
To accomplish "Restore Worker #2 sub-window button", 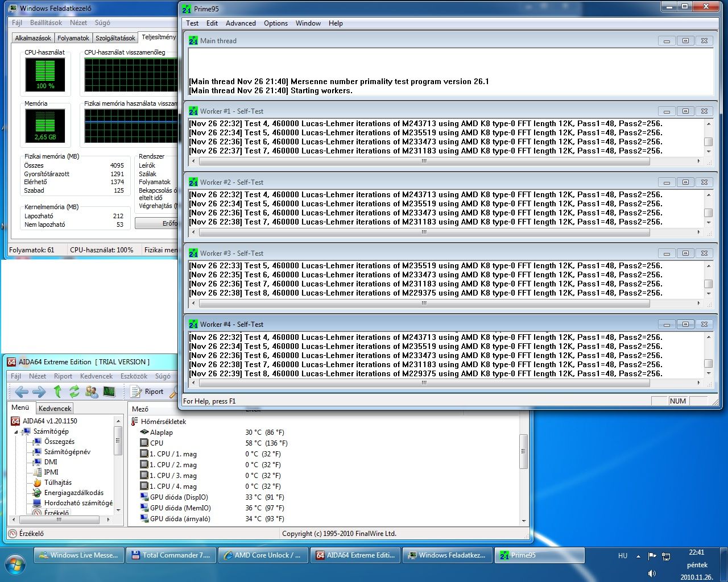I will click(685, 182).
